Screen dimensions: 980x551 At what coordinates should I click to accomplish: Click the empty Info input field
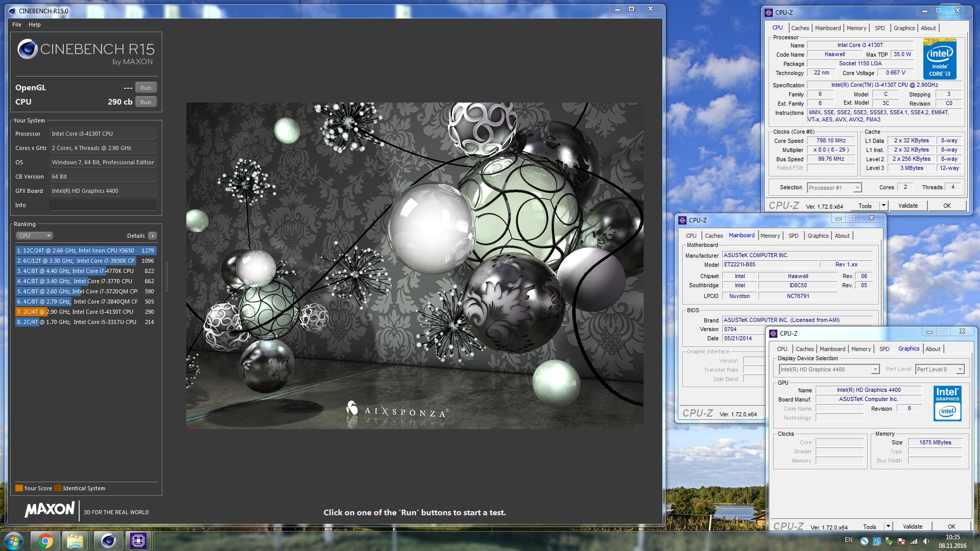(x=103, y=205)
